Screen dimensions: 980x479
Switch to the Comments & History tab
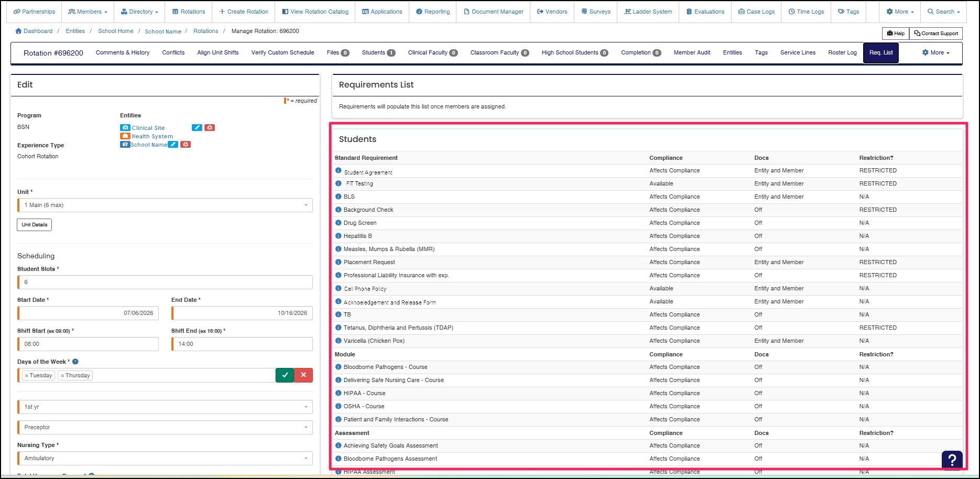click(x=123, y=52)
